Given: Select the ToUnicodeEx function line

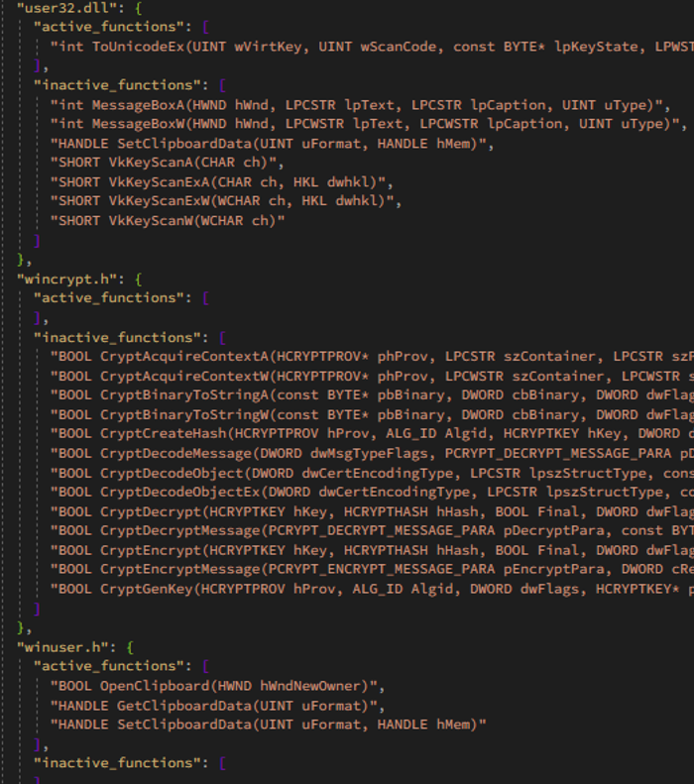Looking at the screenshot, I should (372, 47).
